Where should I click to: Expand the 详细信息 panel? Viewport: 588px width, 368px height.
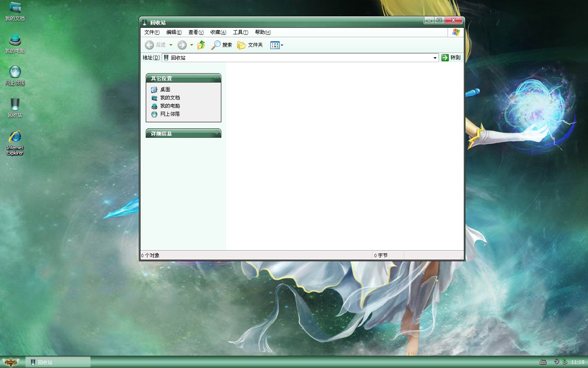pyautogui.click(x=217, y=133)
